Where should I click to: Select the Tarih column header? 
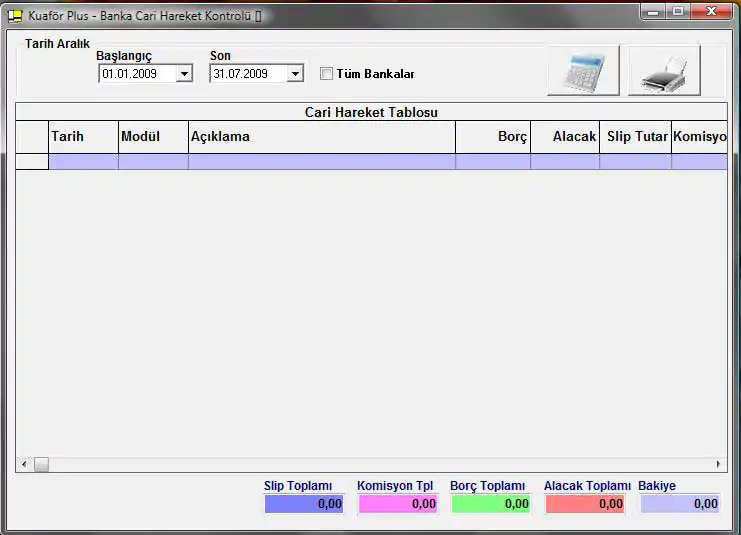[x=83, y=137]
